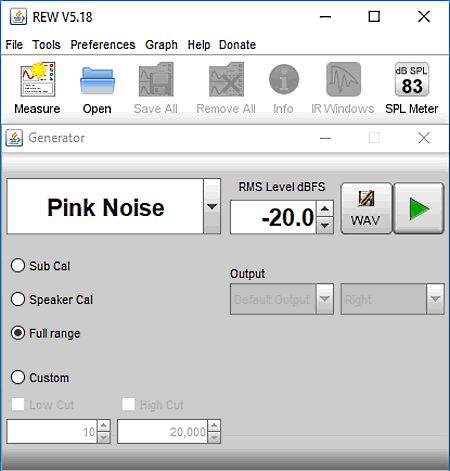
Task: Select the Custom radio option
Action: pos(18,377)
